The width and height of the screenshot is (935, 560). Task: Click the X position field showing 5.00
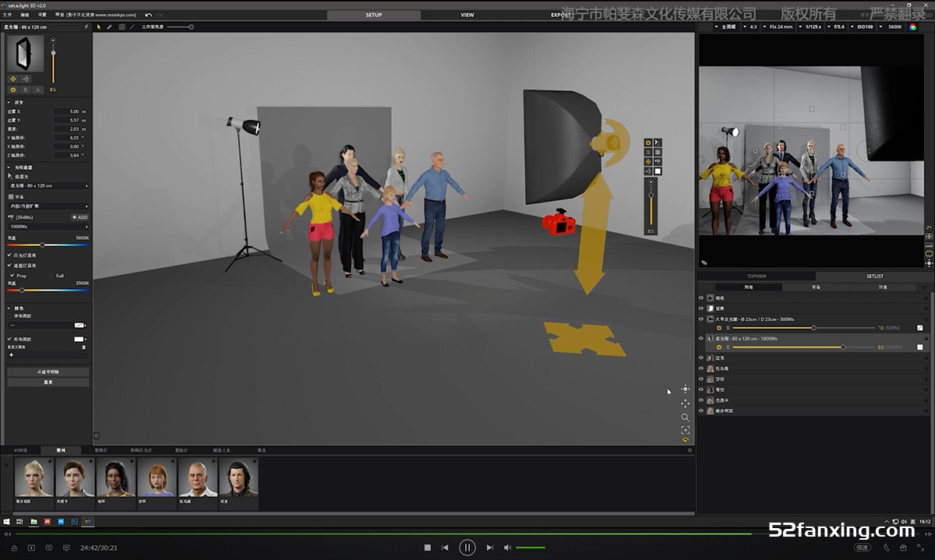pyautogui.click(x=68, y=111)
